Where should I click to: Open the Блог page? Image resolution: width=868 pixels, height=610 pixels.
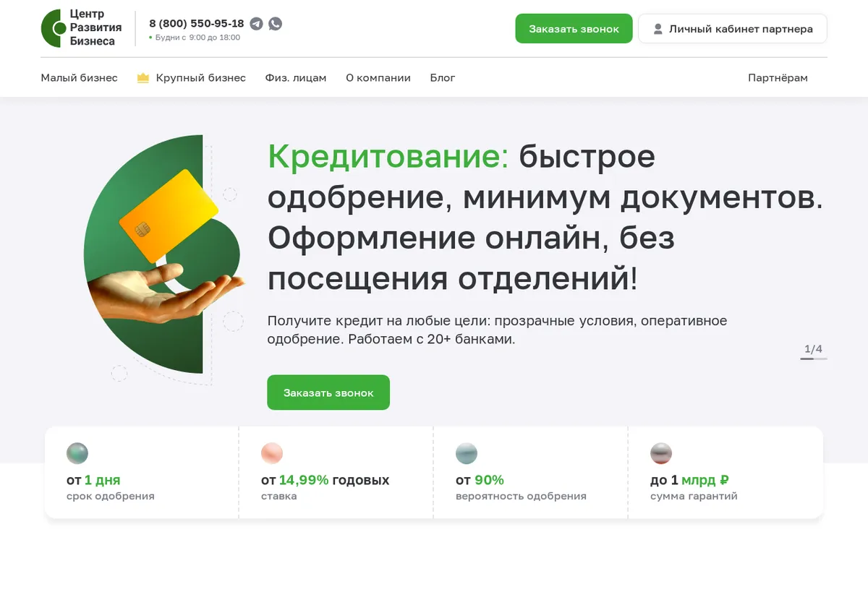pos(443,78)
